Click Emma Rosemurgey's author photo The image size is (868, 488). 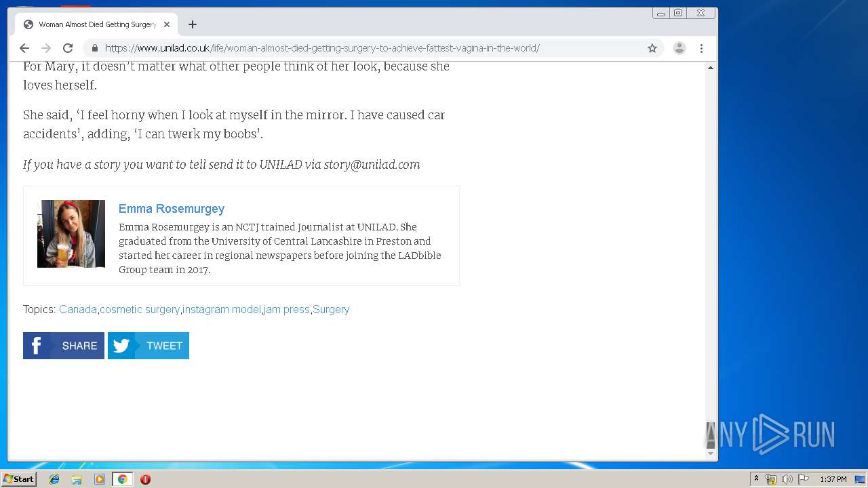point(71,234)
